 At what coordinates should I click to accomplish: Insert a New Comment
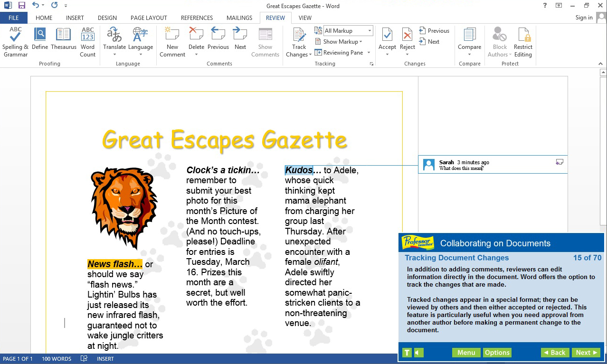click(x=172, y=42)
